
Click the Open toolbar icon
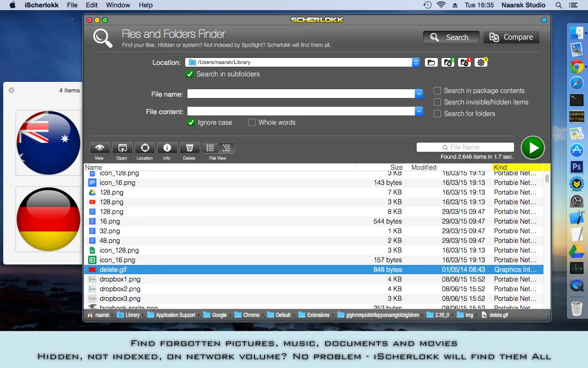(x=122, y=148)
